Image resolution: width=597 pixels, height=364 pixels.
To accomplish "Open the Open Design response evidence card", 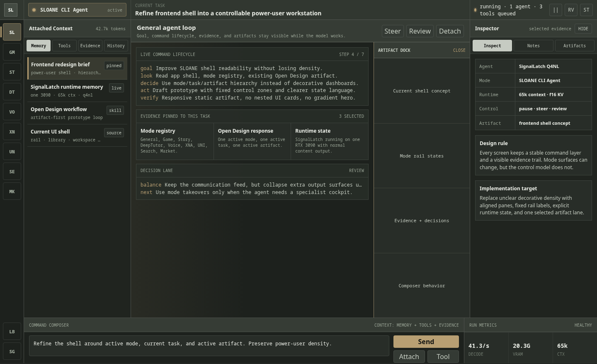I will tap(252, 141).
